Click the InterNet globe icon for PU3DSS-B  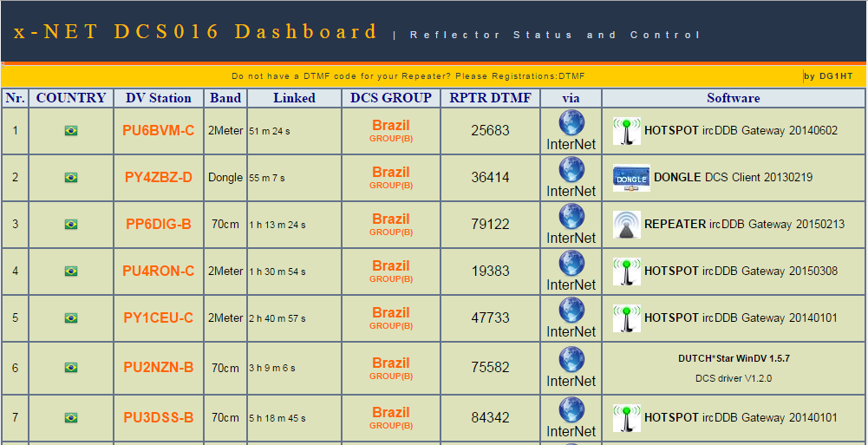[571, 409]
